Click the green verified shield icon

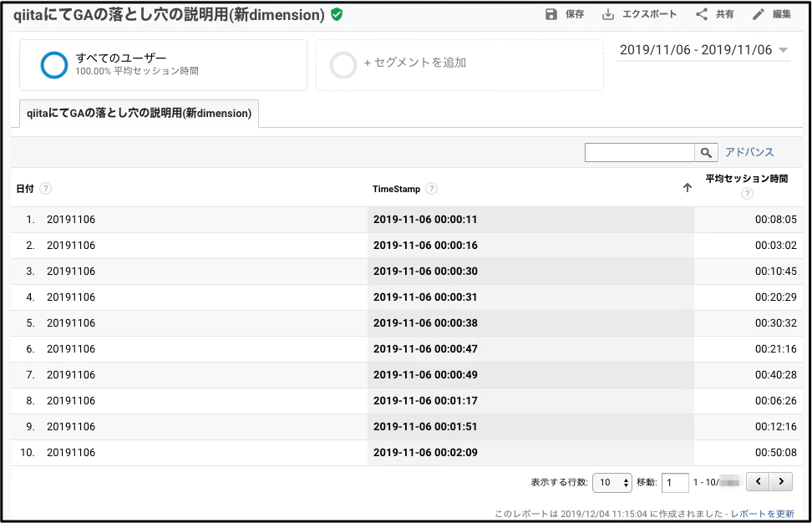337,14
